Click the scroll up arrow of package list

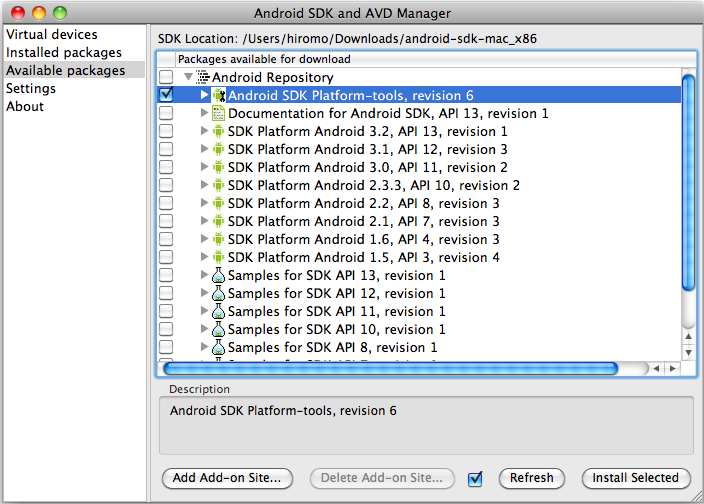(688, 336)
